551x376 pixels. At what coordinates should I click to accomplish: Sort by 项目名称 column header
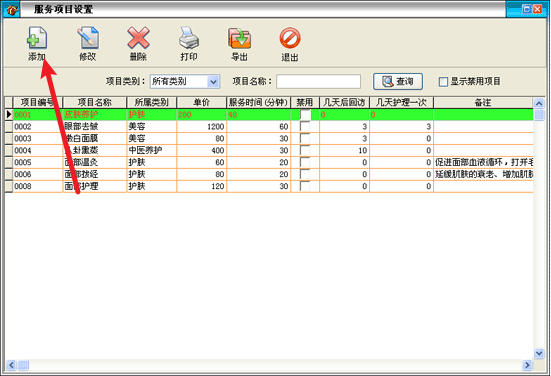tap(95, 102)
